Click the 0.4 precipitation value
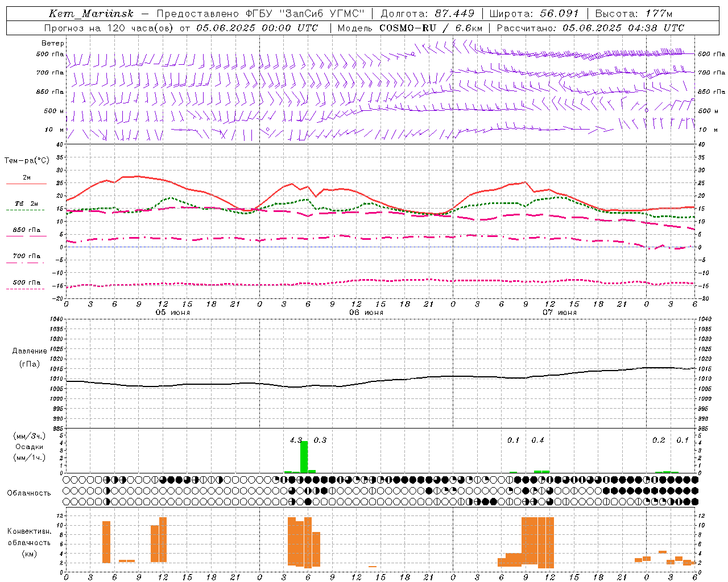The width and height of the screenshot is (728, 582). 537,440
